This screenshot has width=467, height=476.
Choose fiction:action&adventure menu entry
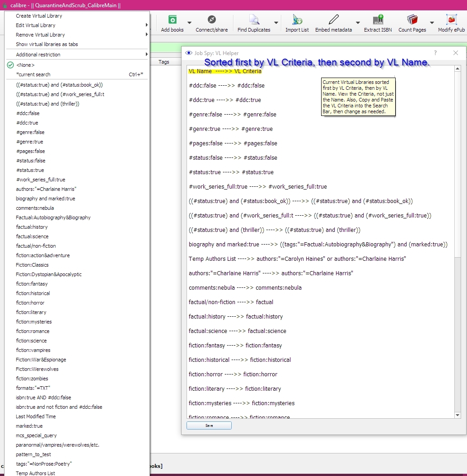[77, 255]
